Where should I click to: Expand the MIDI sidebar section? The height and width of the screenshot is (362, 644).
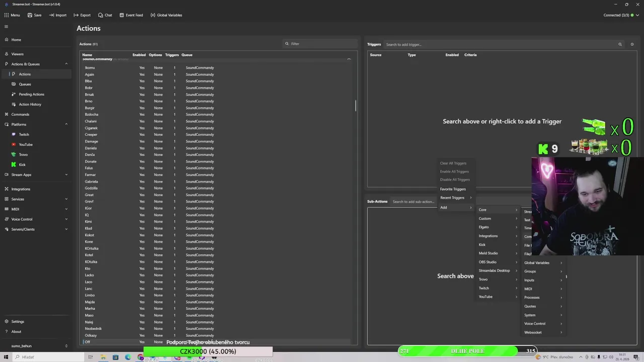[x=66, y=209]
